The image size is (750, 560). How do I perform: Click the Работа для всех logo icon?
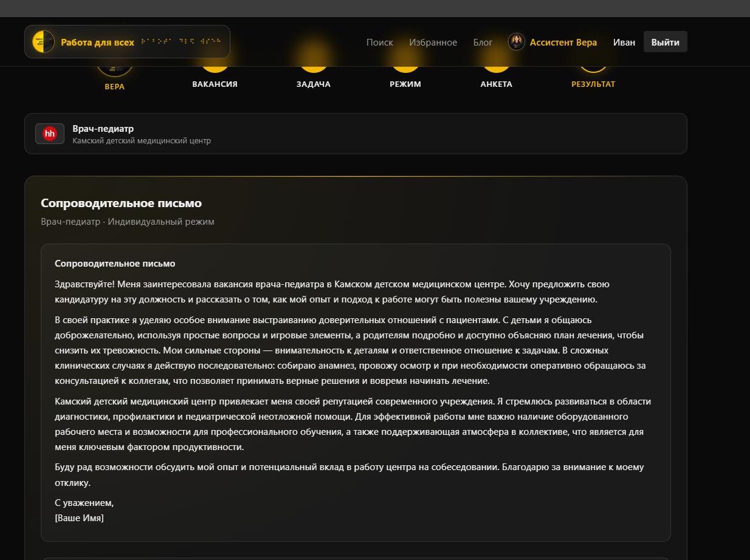43,41
